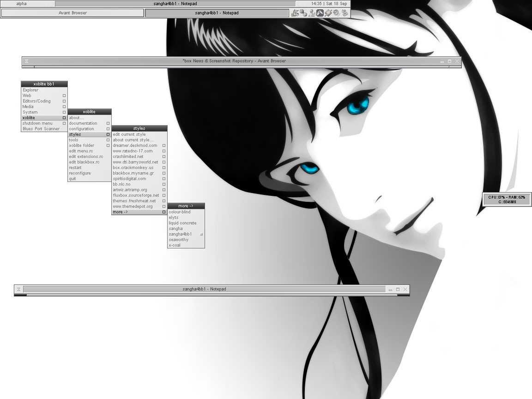The height and width of the screenshot is (399, 532).
Task: Choose 'about current style…' in the styles menu
Action: click(x=139, y=140)
